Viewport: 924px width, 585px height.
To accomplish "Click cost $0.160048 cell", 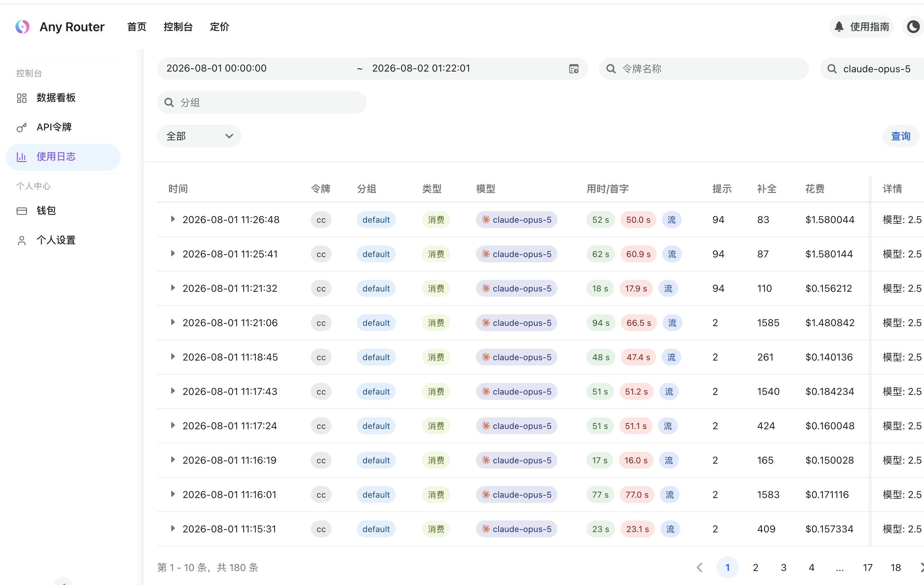I will click(x=830, y=426).
